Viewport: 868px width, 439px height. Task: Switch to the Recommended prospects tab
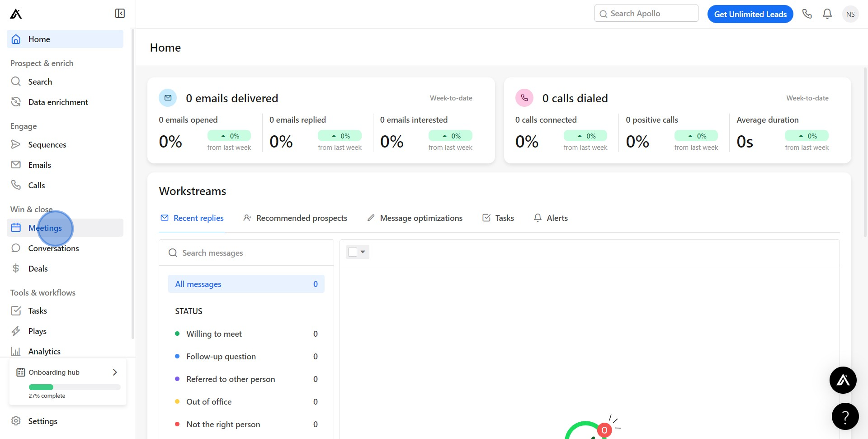(x=295, y=218)
